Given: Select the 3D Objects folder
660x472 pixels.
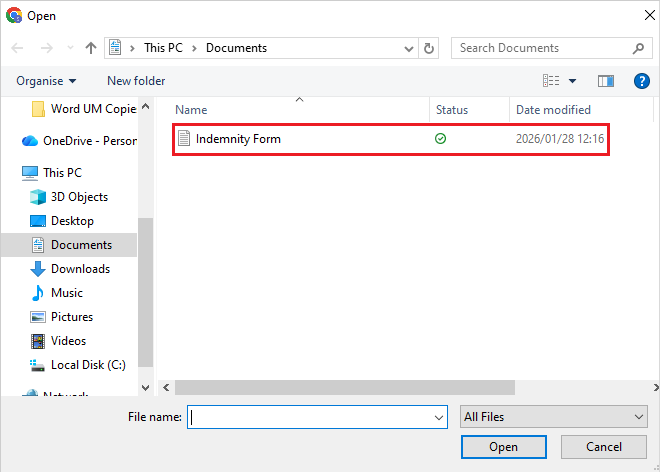Looking at the screenshot, I should [79, 197].
